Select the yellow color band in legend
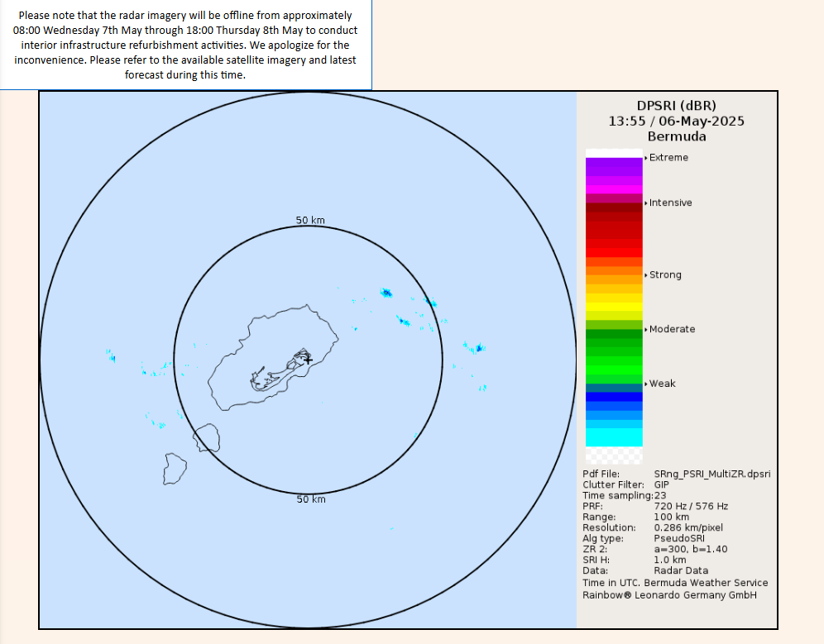Image resolution: width=824 pixels, height=644 pixels. (x=614, y=307)
